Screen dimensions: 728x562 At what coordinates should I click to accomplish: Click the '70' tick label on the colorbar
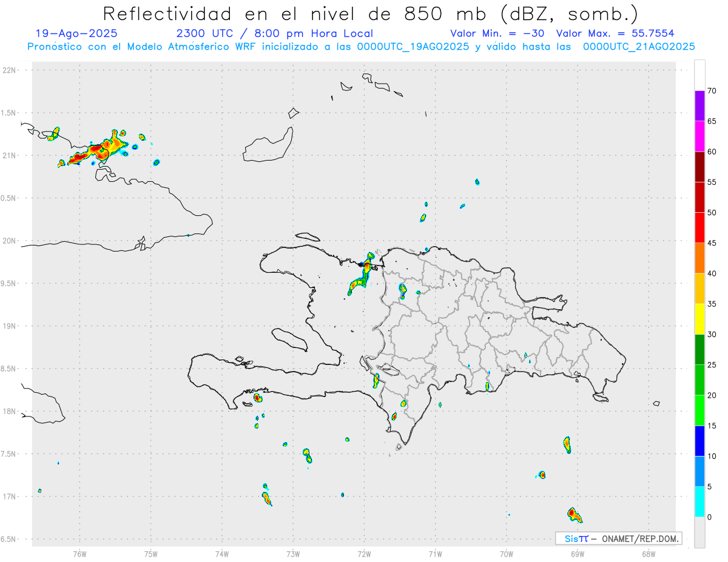coord(712,91)
